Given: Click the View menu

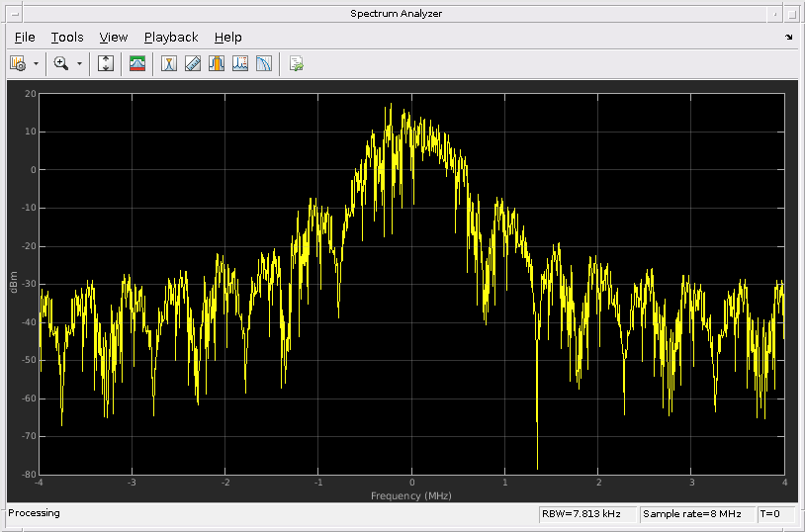Looking at the screenshot, I should (114, 38).
